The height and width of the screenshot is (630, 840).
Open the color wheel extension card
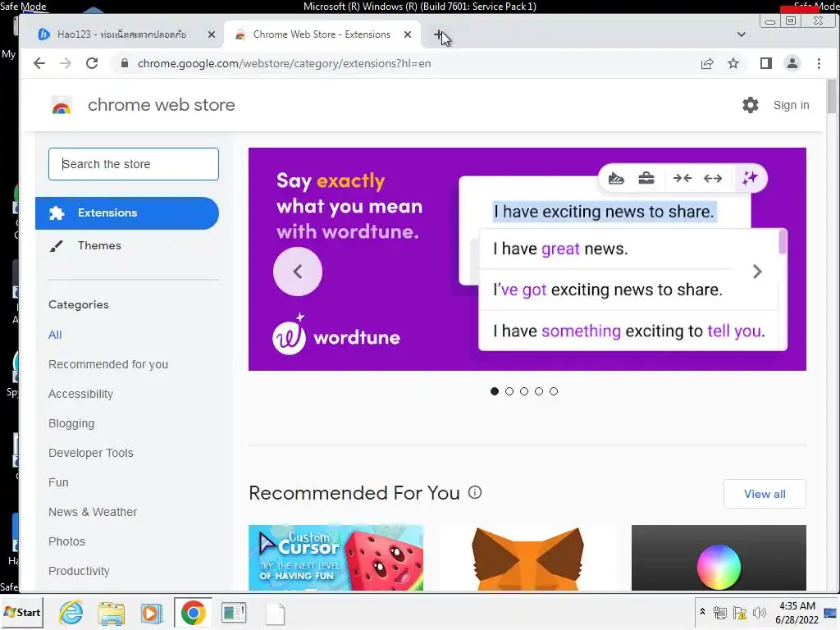(719, 558)
